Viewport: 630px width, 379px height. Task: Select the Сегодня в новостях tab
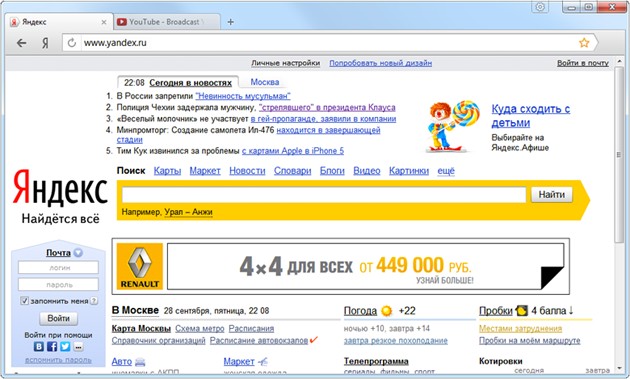190,83
